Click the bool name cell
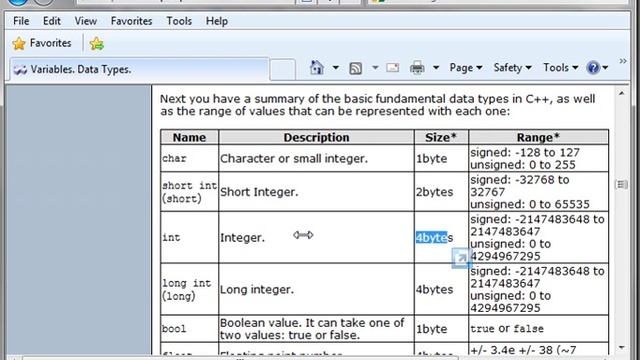The height and width of the screenshot is (360, 640). point(189,329)
